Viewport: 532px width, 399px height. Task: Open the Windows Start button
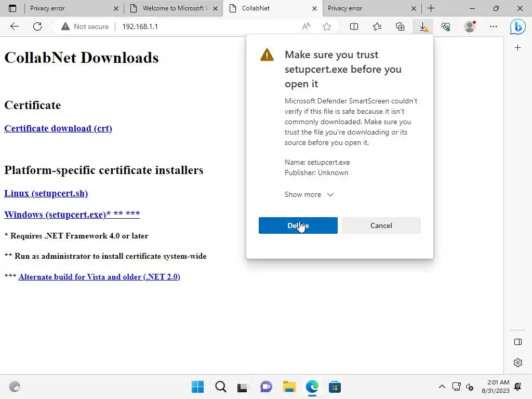[x=197, y=387]
